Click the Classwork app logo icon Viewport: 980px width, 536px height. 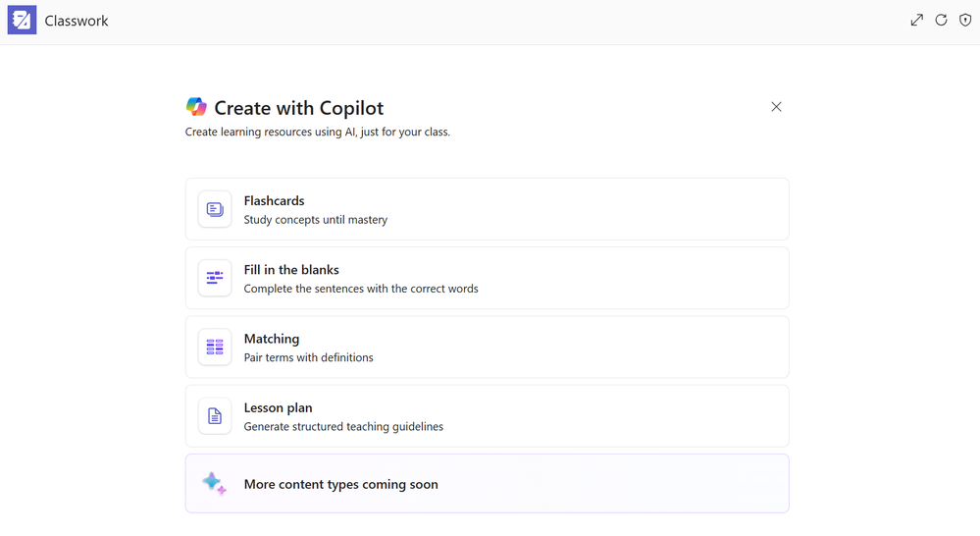(22, 21)
